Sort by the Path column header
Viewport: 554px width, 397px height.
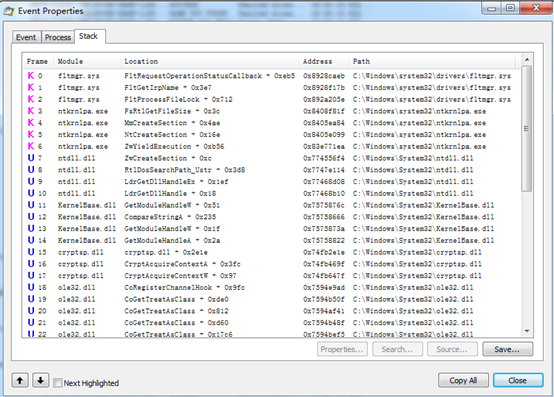point(432,61)
